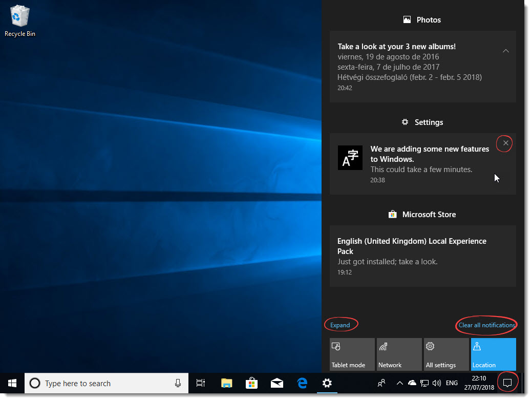Open the Action Center notification icon
The image size is (532, 401).
[507, 382]
